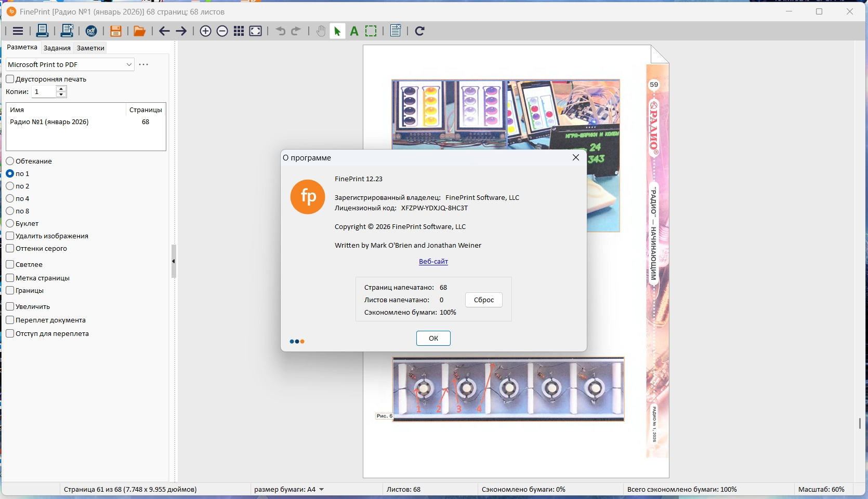The height and width of the screenshot is (499, 868).
Task: Go to previous page with left arrow
Action: tap(164, 31)
